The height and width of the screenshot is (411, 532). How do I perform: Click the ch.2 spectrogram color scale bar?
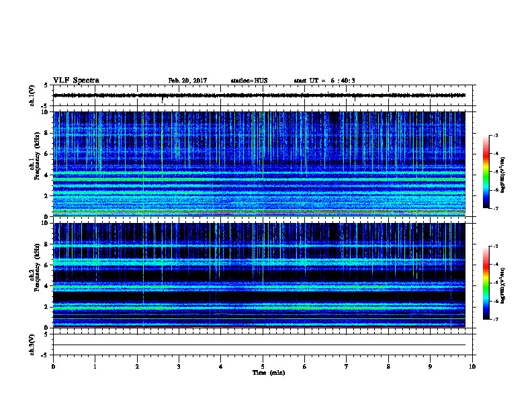pos(486,283)
